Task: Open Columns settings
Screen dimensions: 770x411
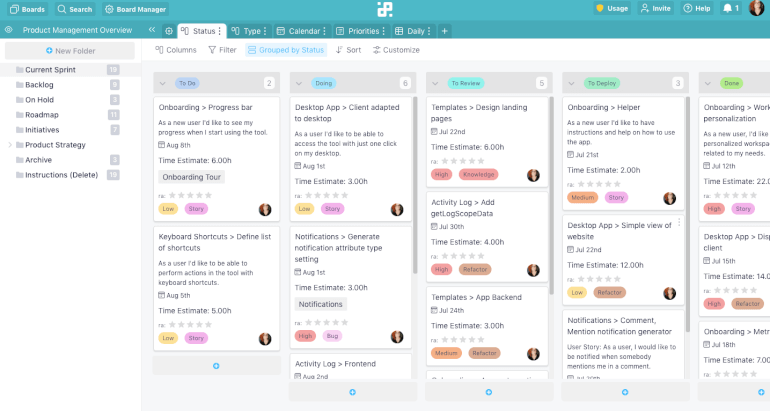Action: point(176,50)
